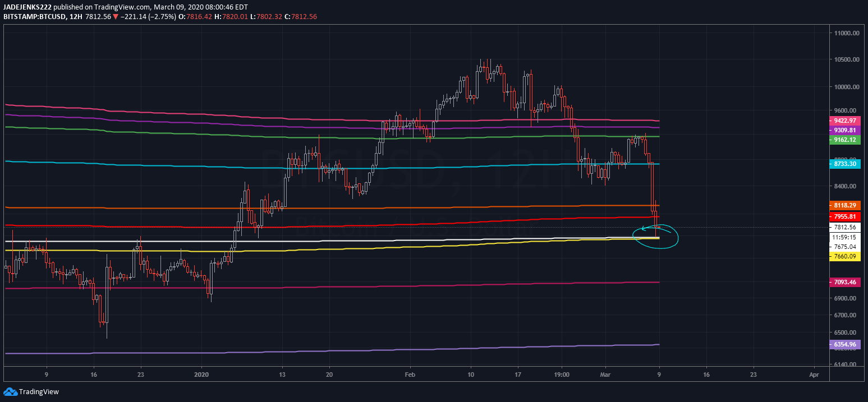The image size is (868, 402).
Task: Click the 11000.00 price axis tick
Action: 846,33
